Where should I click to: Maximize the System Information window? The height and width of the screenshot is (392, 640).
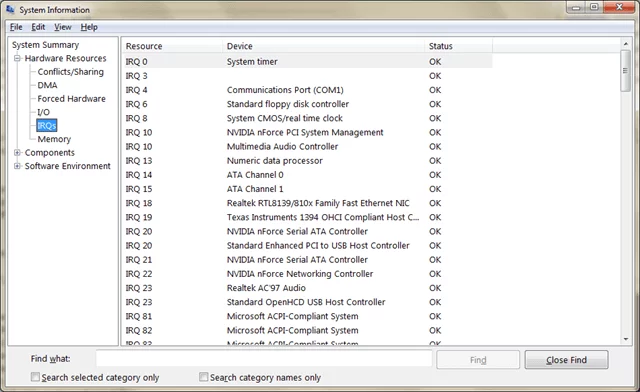(594, 7)
